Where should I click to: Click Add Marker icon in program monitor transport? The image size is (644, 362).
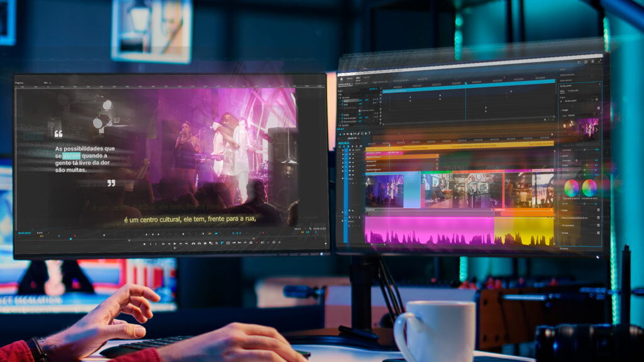pos(144,244)
